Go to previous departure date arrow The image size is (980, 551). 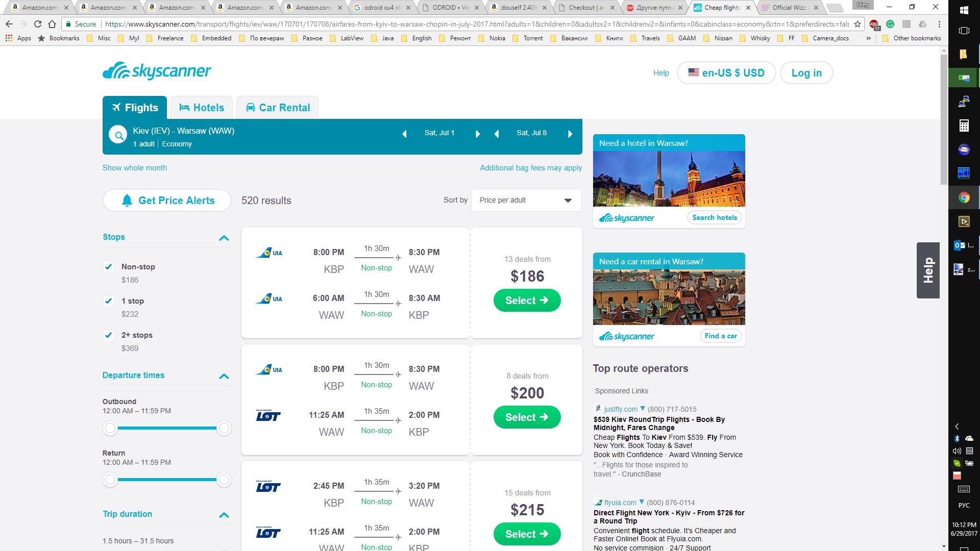404,134
